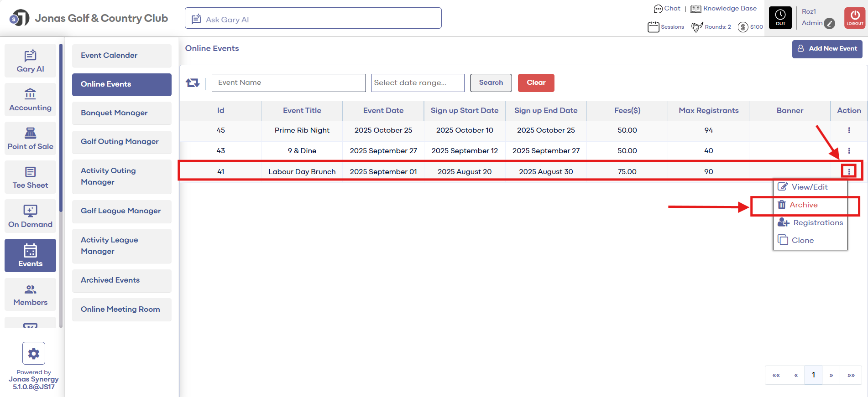The width and height of the screenshot is (868, 397).
Task: Open Golf Outing Manager in the submenu
Action: tap(122, 142)
